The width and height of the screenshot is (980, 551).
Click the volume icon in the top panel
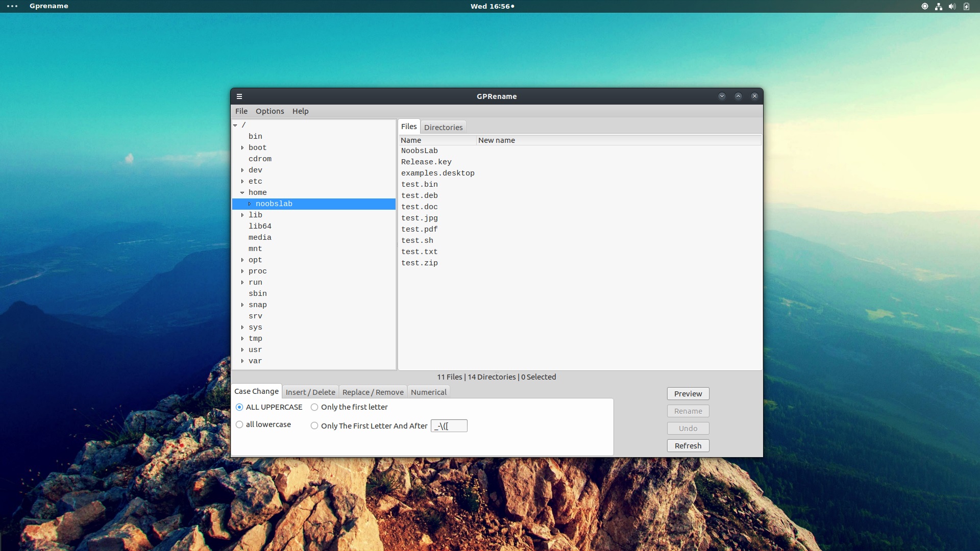(x=952, y=6)
